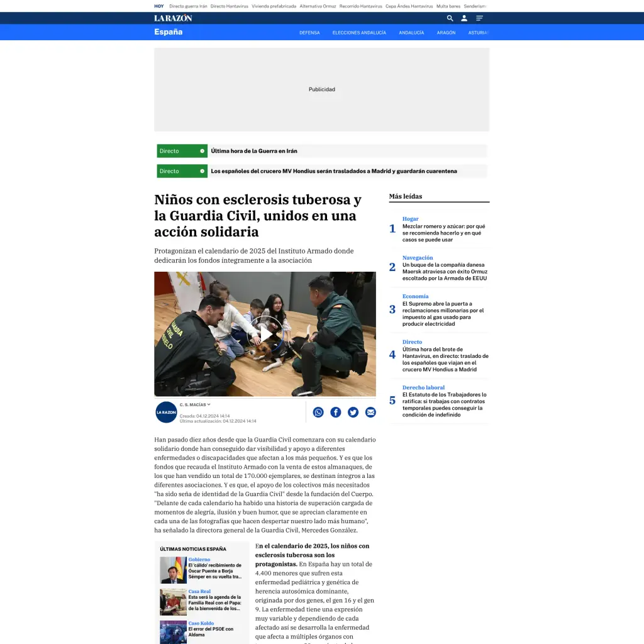Open Estatuto de los Trabajadores story
Image resolution: width=644 pixels, height=644 pixels.
click(445, 404)
